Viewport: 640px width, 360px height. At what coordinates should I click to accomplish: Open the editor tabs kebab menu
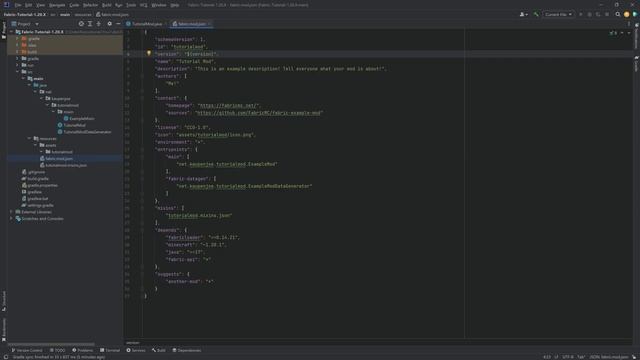click(x=629, y=24)
